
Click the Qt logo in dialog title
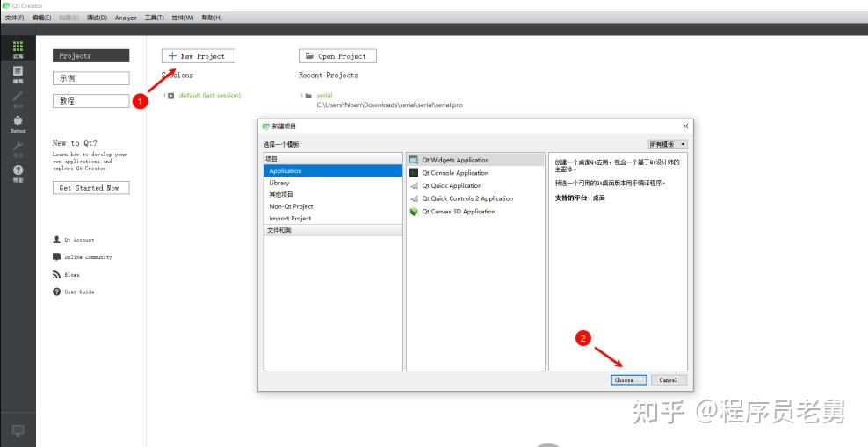tap(265, 126)
